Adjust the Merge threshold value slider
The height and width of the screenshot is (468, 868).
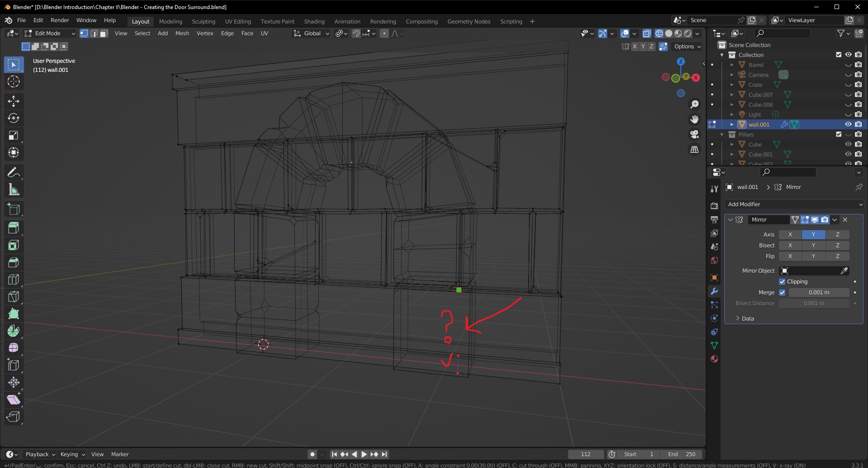click(x=819, y=293)
